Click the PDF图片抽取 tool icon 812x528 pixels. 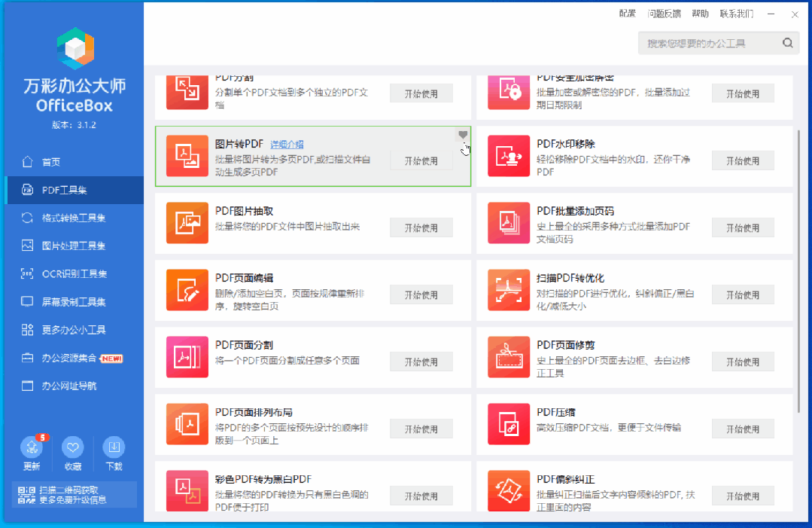tap(187, 223)
